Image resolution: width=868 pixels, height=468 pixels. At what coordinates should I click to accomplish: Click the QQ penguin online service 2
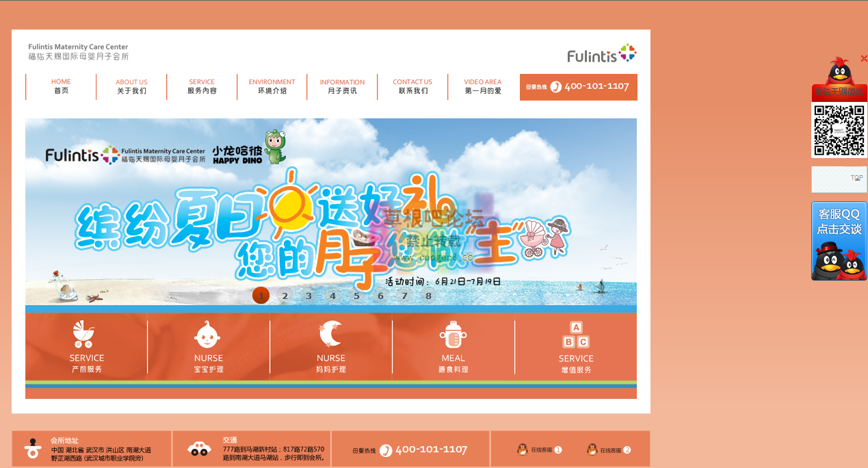click(592, 450)
